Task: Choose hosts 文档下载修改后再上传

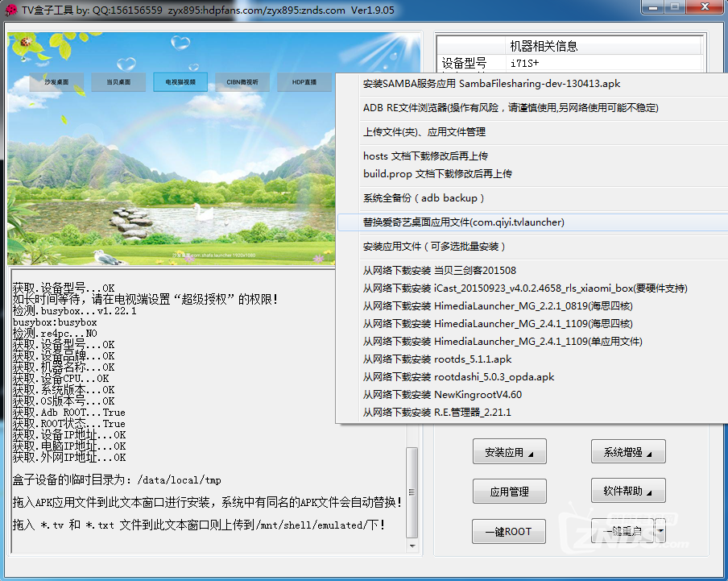Action: tap(425, 156)
